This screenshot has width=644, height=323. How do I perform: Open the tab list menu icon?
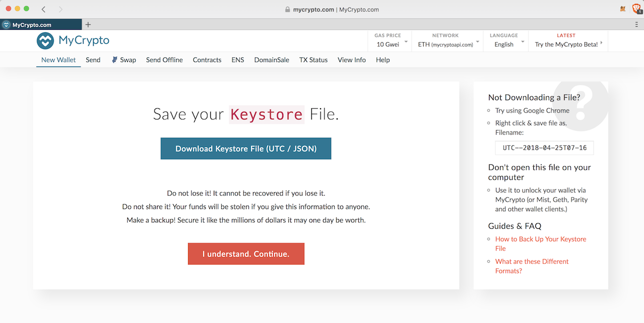637,25
